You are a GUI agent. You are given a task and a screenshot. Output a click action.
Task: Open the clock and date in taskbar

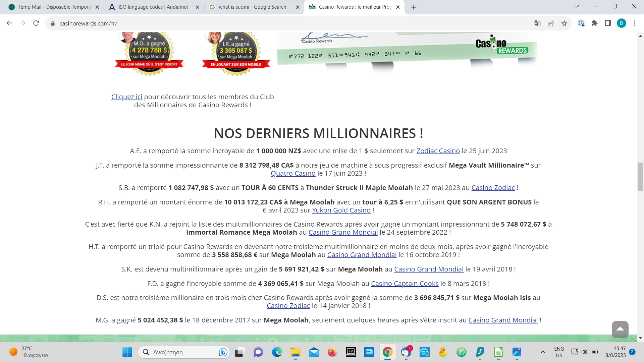click(615, 352)
